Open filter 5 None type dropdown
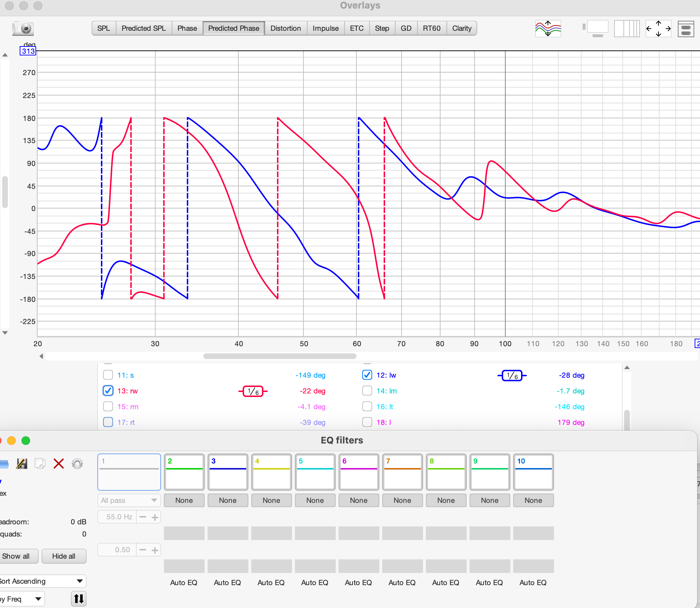Image resolution: width=700 pixels, height=608 pixels. click(315, 500)
